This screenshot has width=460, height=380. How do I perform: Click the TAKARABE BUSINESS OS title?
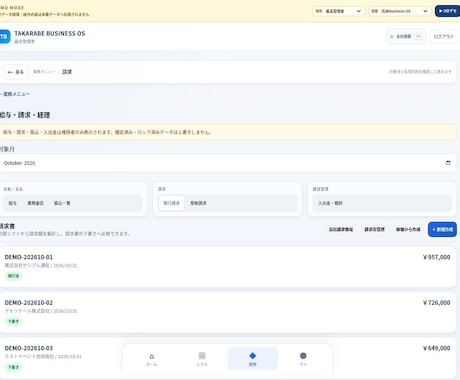(50, 33)
